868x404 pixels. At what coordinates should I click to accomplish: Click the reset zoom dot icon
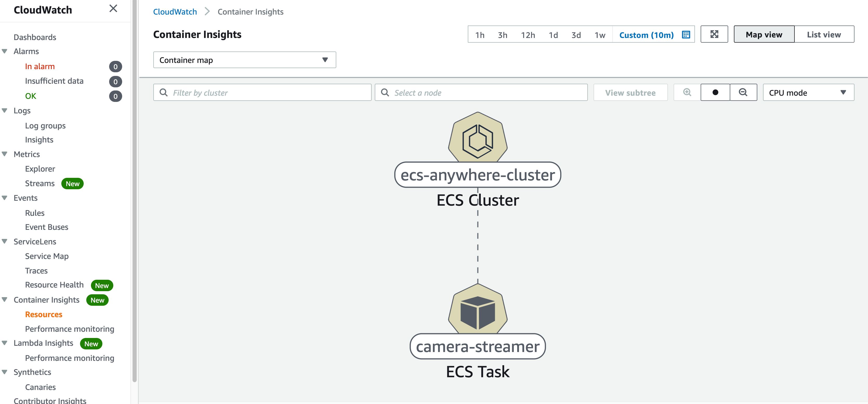tap(715, 92)
